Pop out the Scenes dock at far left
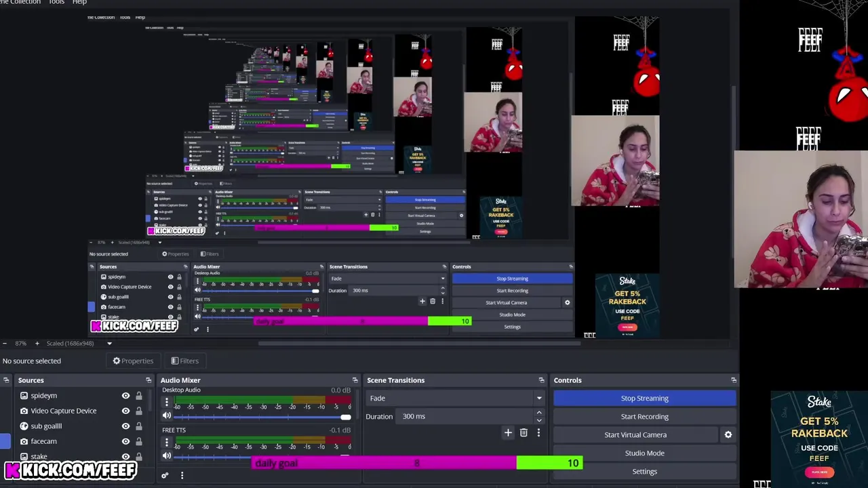The height and width of the screenshot is (488, 868). (x=6, y=380)
